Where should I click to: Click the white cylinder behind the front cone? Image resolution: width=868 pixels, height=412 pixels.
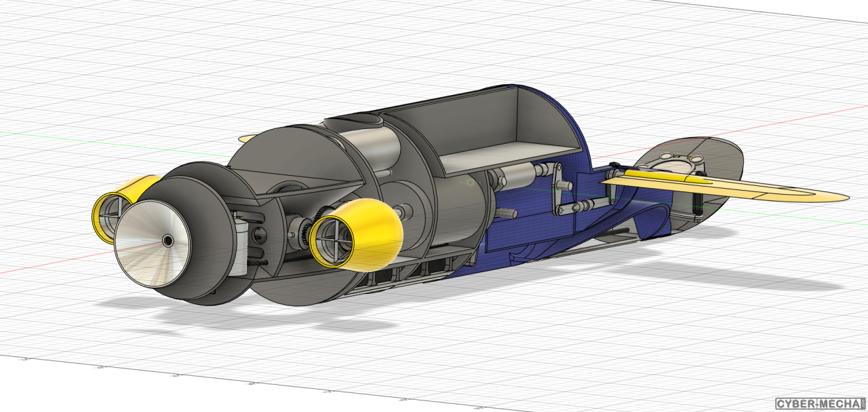[237, 244]
